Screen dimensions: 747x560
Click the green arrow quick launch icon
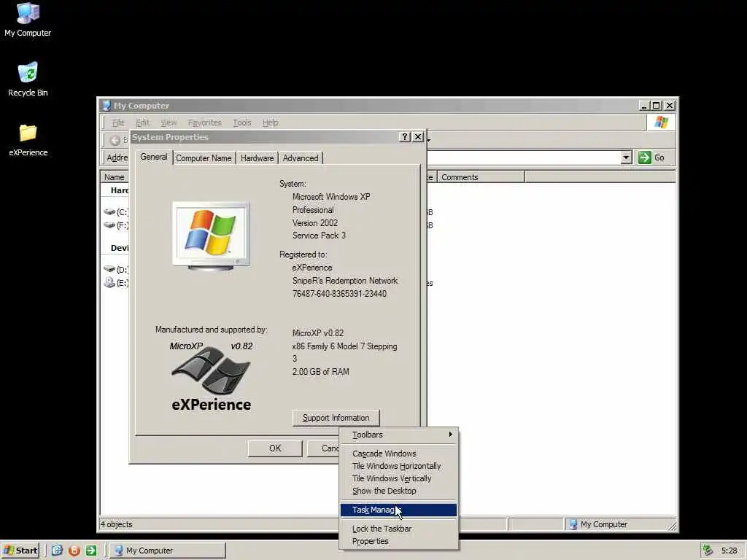(x=91, y=551)
